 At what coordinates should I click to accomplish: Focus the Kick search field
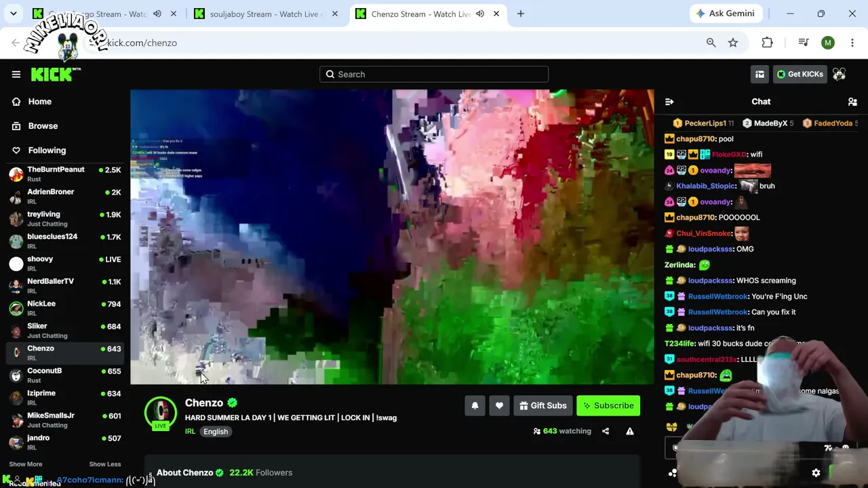point(434,75)
